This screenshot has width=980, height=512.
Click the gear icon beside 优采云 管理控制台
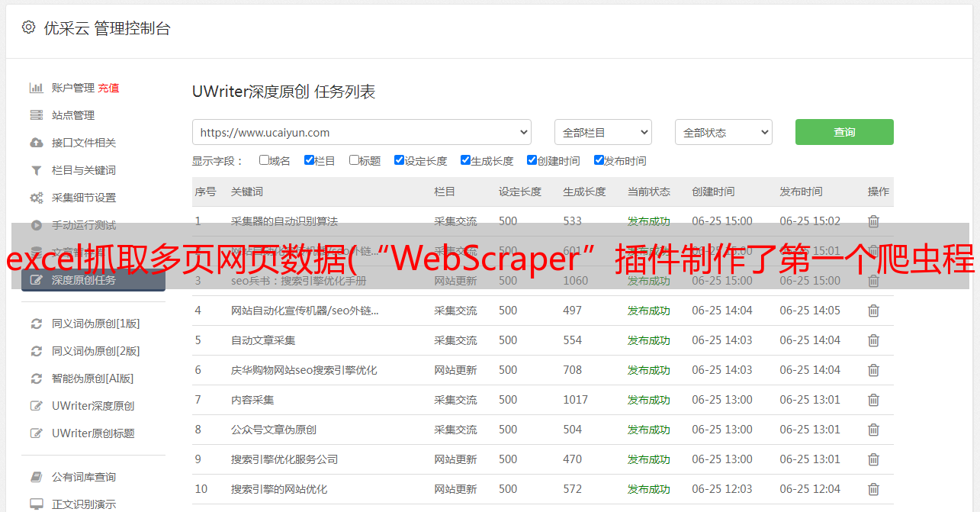(x=28, y=27)
